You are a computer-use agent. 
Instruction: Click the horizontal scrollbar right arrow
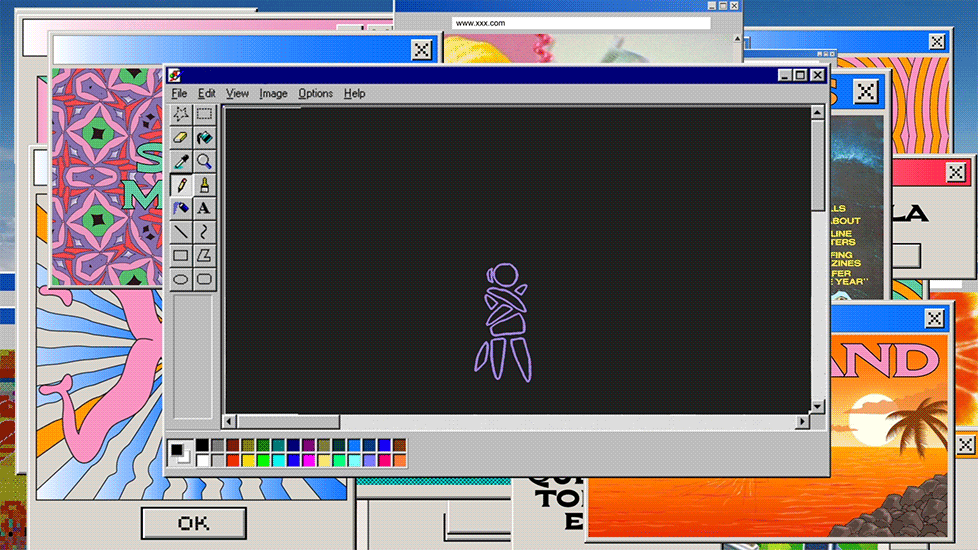click(802, 422)
